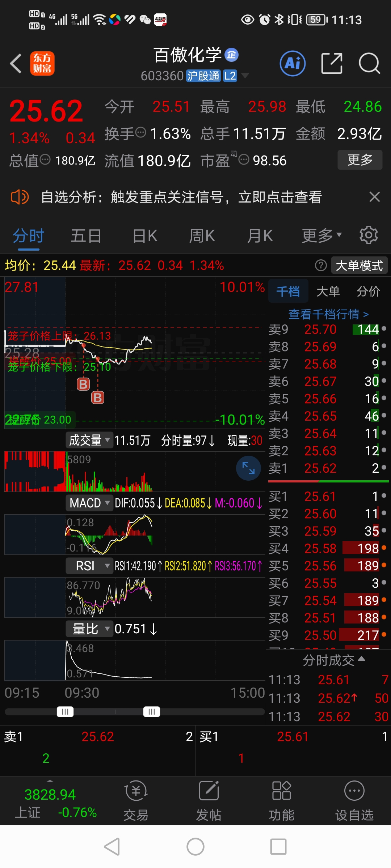Image resolution: width=391 pixels, height=868 pixels.
Task: Tap the L2 level badge
Action: (230, 76)
